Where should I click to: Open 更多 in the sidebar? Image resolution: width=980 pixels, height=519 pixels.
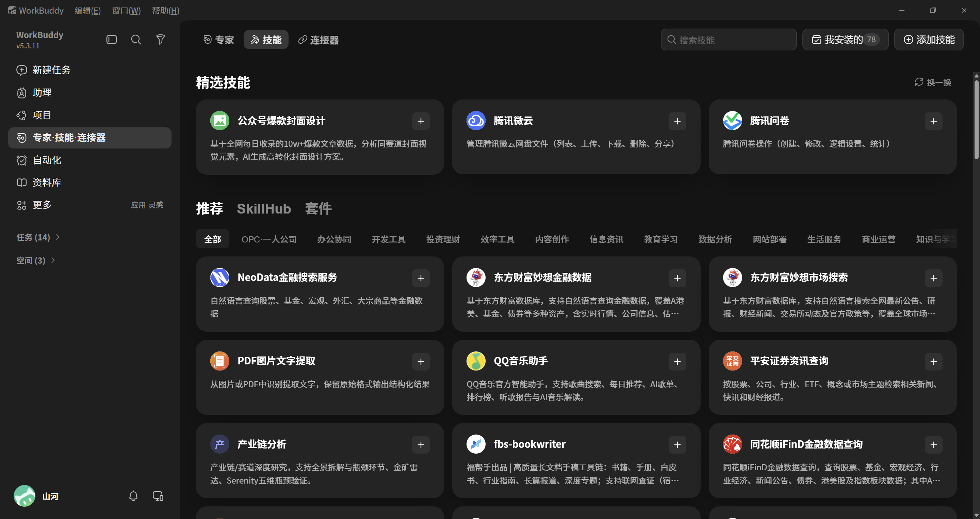click(x=90, y=205)
